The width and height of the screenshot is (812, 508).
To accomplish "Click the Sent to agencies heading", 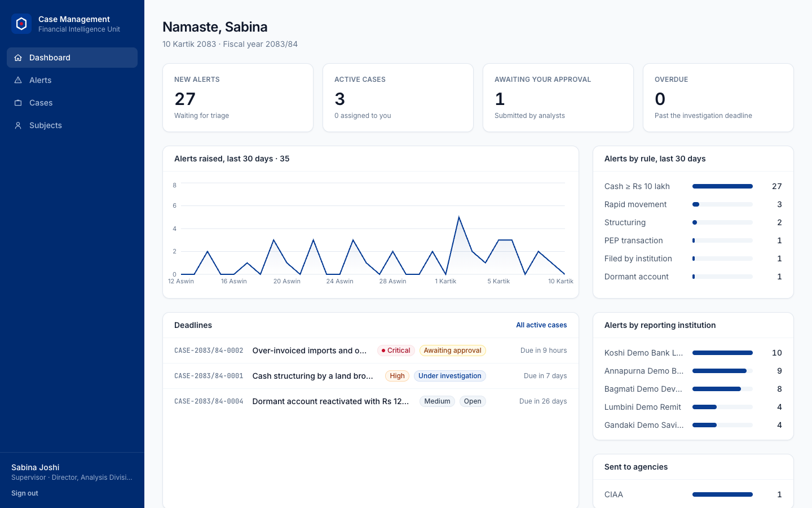I will [636, 467].
